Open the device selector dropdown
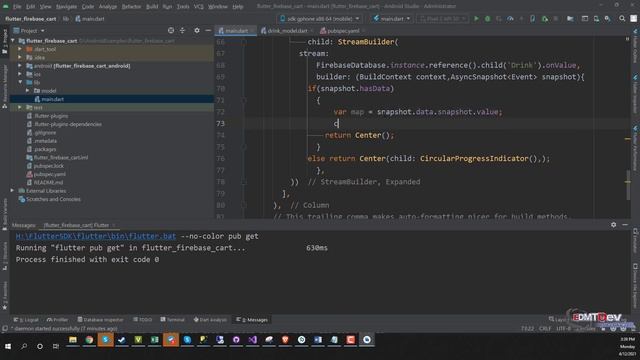Screen dimensions: 640x360 pyautogui.click(x=319, y=18)
